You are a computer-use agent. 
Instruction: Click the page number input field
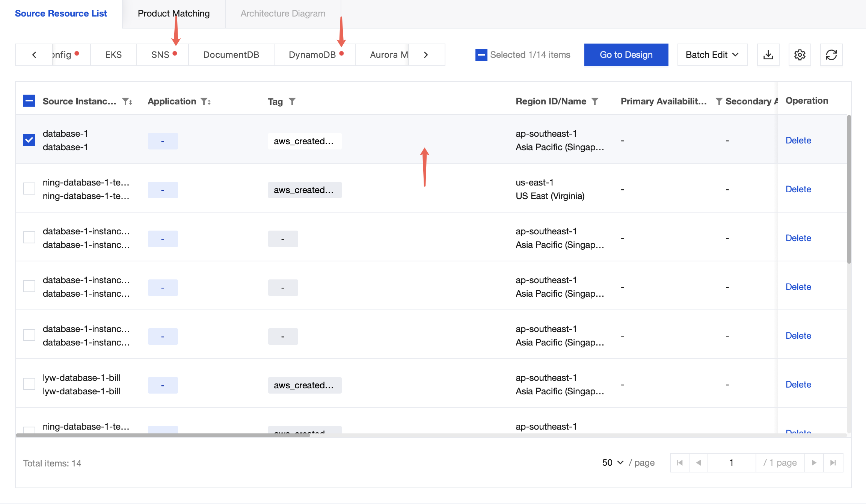point(731,463)
